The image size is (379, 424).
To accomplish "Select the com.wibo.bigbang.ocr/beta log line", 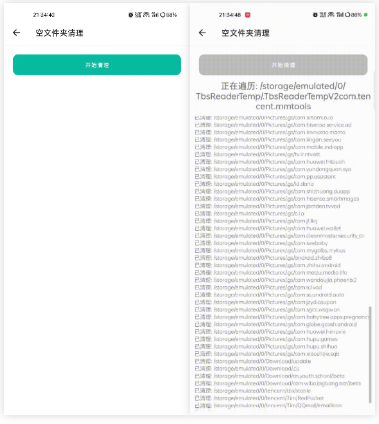I will tap(278, 383).
